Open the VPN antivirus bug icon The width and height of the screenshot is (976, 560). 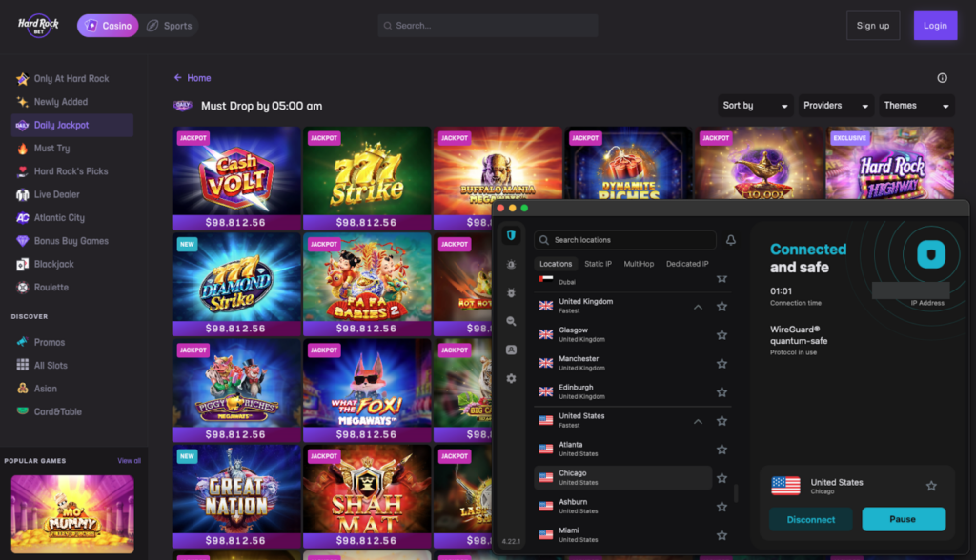[x=511, y=292]
